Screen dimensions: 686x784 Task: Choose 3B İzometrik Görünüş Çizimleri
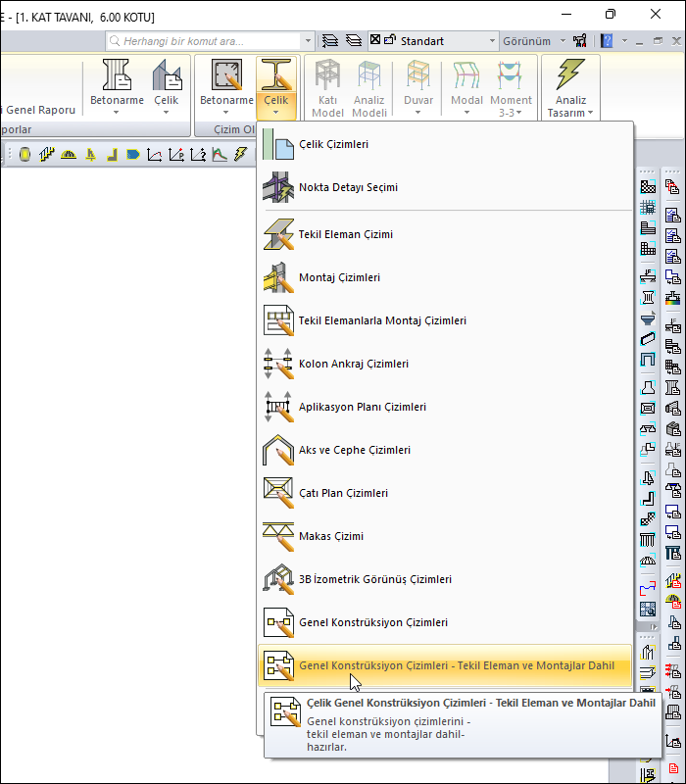pyautogui.click(x=445, y=579)
